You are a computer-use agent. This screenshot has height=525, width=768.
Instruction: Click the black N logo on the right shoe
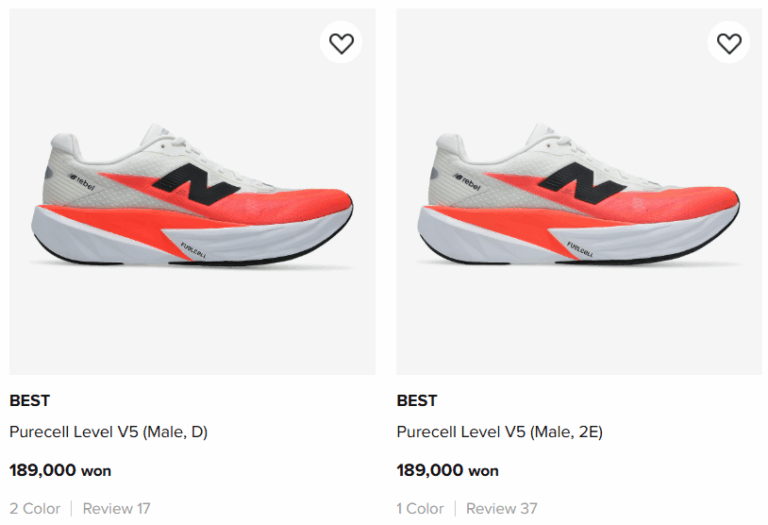(584, 183)
